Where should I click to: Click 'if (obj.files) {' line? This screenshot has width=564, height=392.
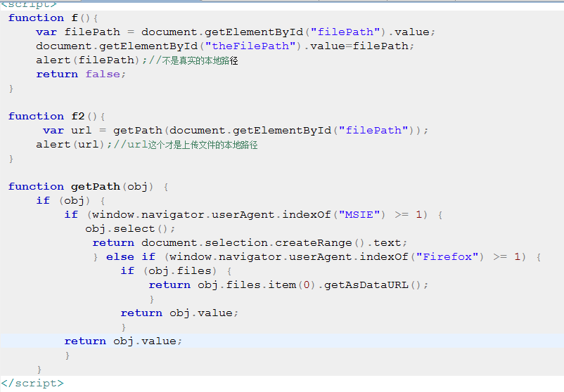[176, 271]
